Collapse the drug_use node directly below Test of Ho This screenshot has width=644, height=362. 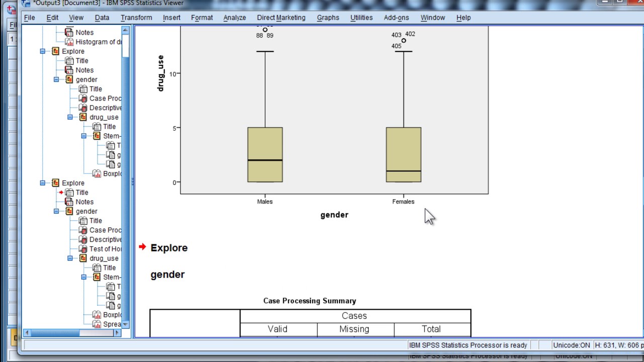point(70,258)
